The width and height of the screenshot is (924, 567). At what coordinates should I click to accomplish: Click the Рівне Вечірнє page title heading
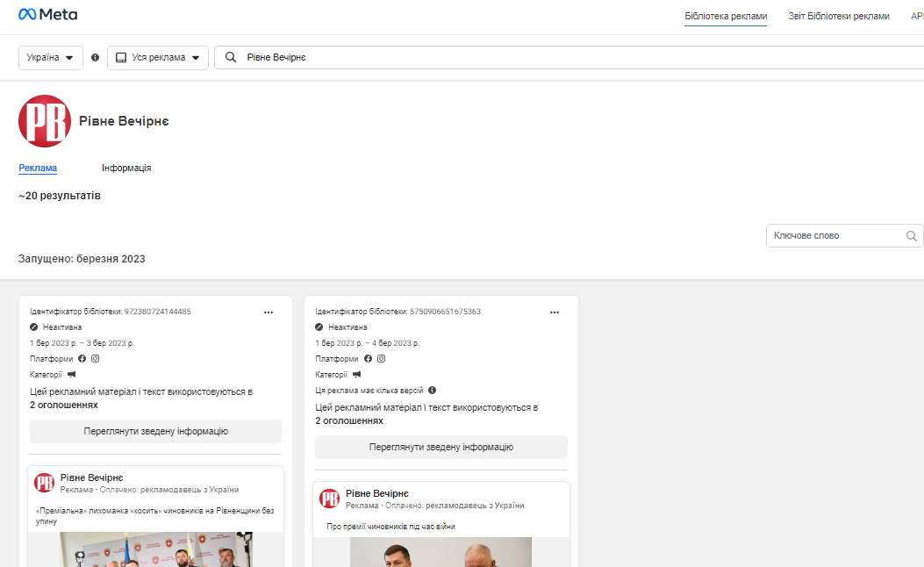tap(124, 121)
